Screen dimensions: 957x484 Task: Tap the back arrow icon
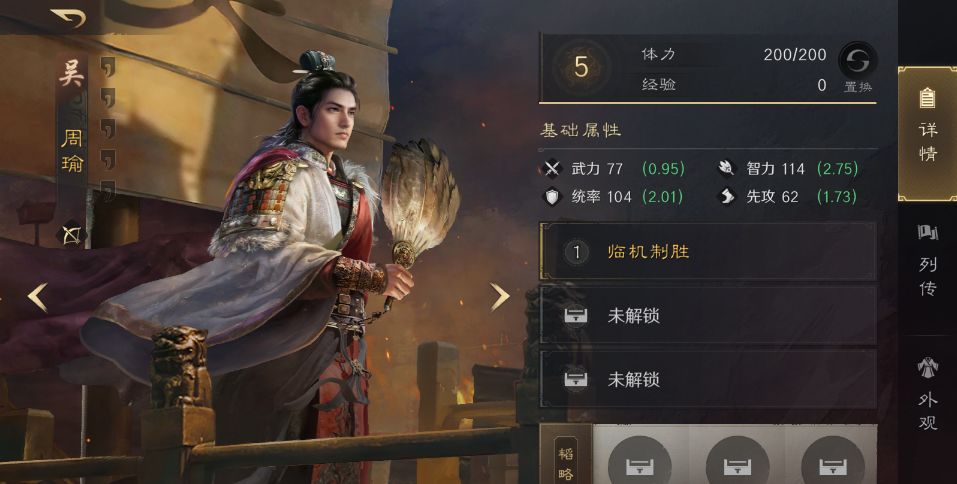(67, 17)
